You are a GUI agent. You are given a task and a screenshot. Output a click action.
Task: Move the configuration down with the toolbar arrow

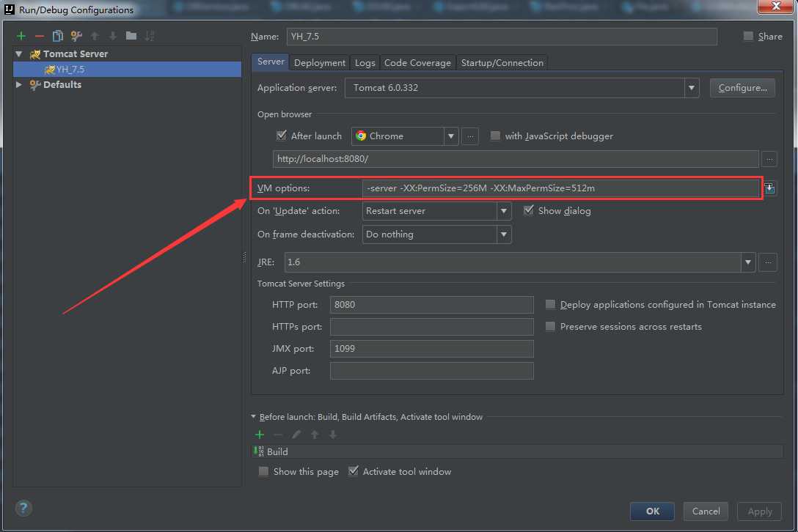(x=113, y=36)
